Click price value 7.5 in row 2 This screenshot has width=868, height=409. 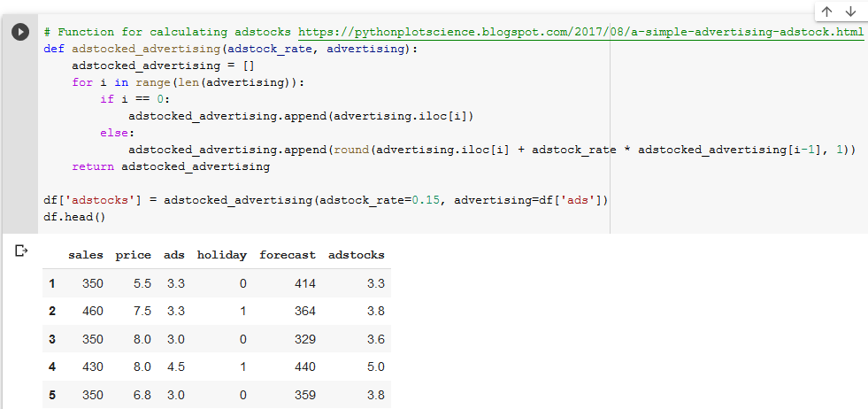142,312
